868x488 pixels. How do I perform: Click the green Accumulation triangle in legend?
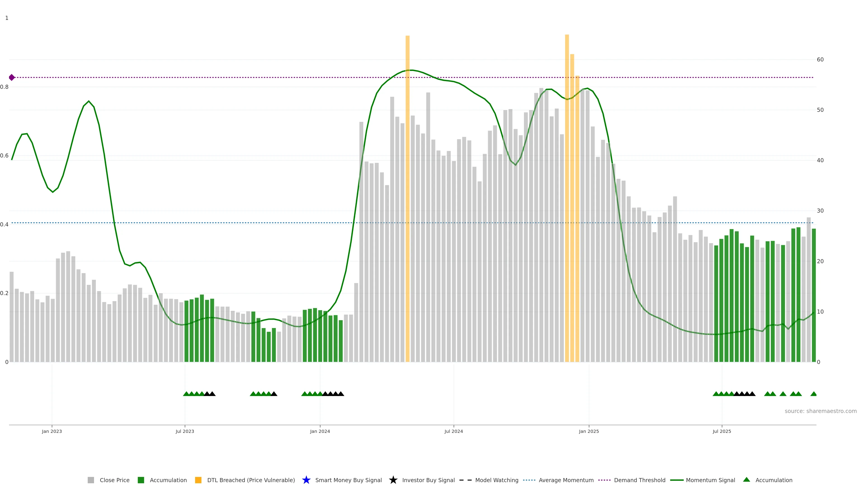[x=746, y=480]
